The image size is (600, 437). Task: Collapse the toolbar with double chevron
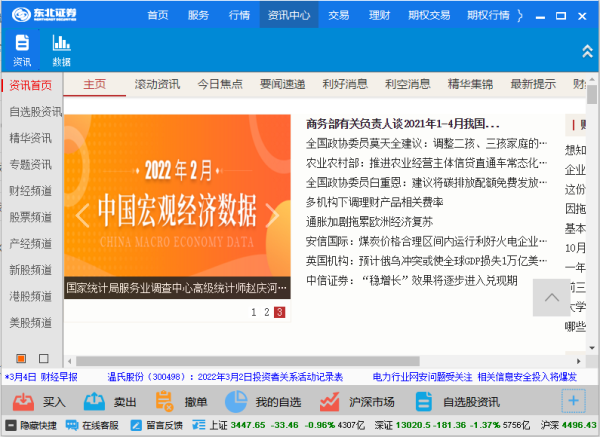pyautogui.click(x=587, y=51)
